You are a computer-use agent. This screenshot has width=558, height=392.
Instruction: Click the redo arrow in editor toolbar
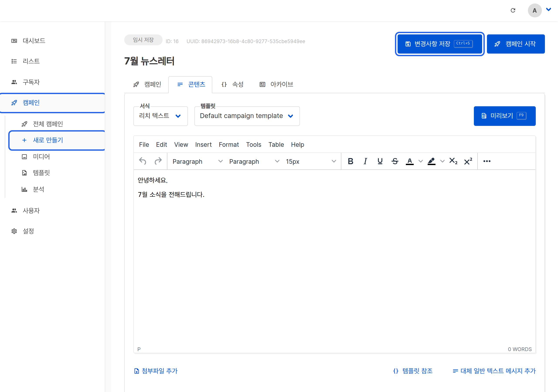point(158,161)
